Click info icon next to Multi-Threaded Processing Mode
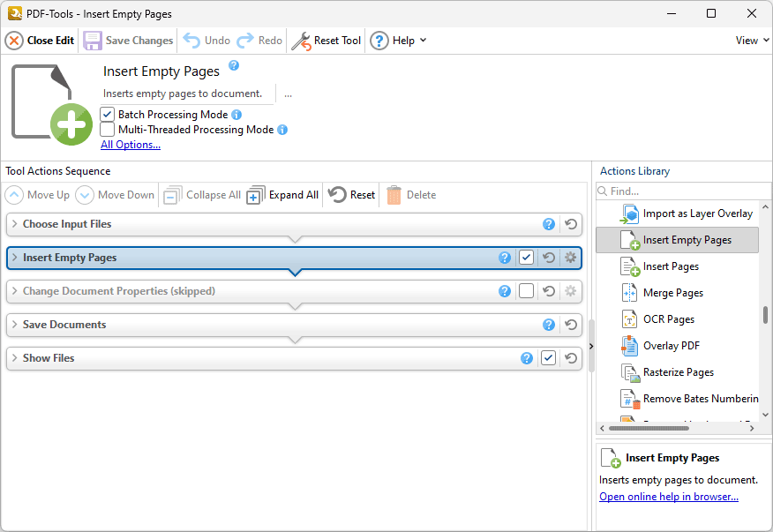The image size is (773, 532). [x=282, y=131]
